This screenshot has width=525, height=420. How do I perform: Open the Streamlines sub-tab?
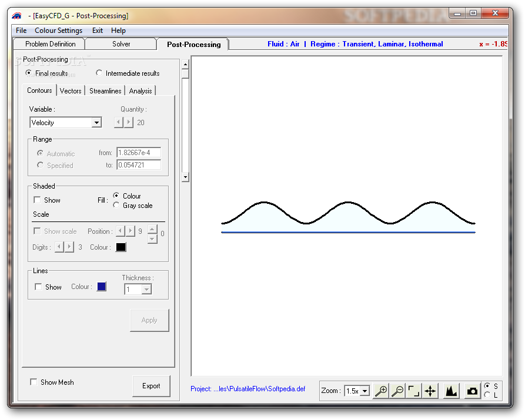pyautogui.click(x=105, y=90)
